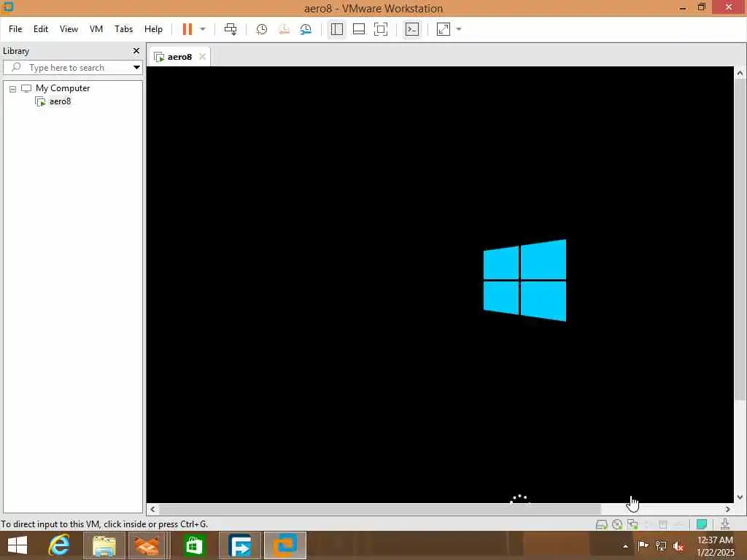
Task: Open the orange box app on taskbar
Action: tap(147, 545)
